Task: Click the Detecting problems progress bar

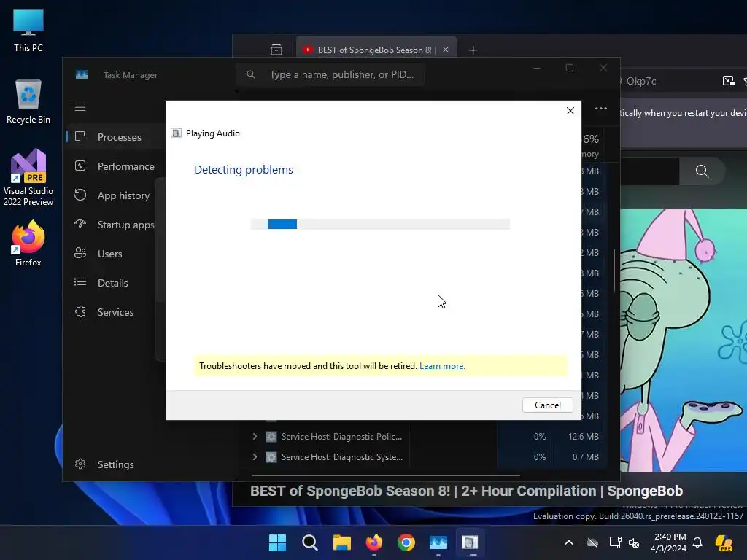Action: coord(380,224)
